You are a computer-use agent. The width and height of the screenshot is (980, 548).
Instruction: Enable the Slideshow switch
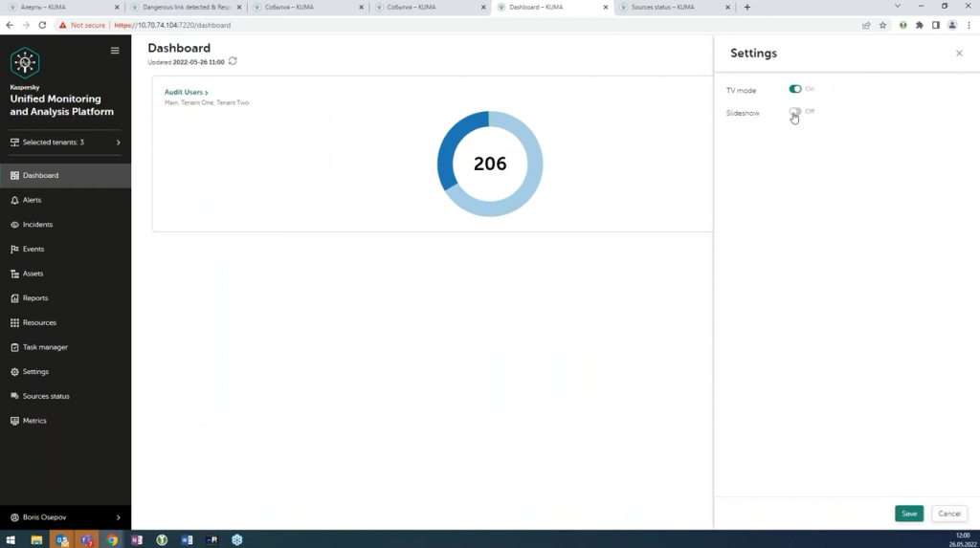tap(795, 112)
